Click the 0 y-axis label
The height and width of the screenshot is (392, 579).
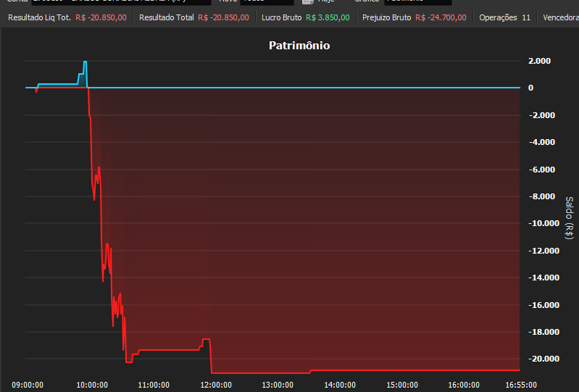click(x=530, y=88)
